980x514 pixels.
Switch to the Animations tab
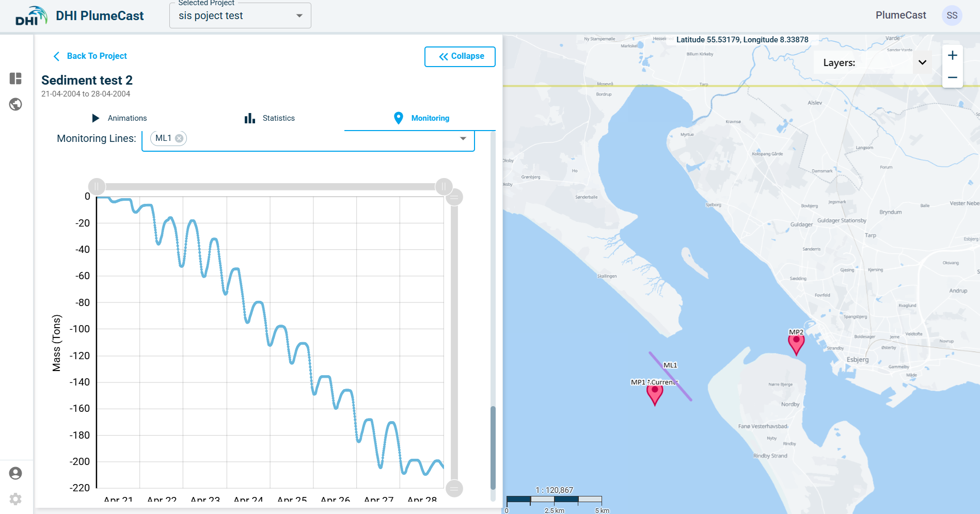pos(119,118)
